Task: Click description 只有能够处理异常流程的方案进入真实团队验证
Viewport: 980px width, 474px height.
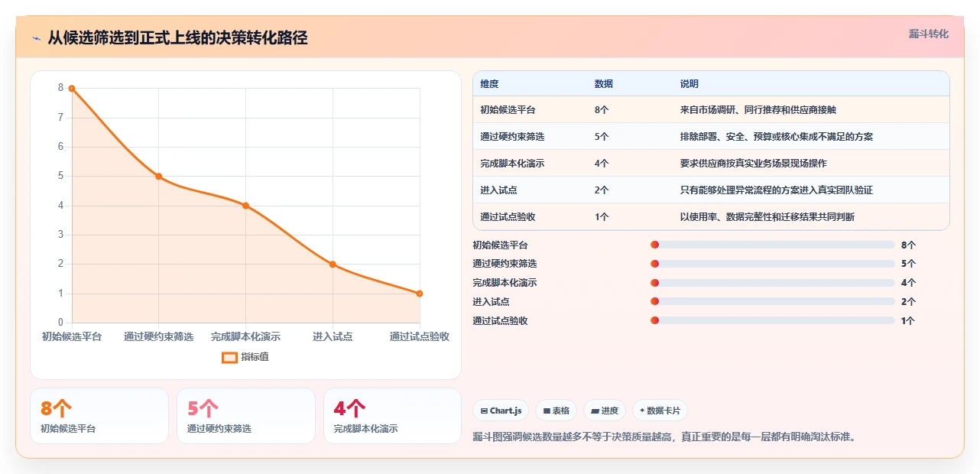Action: (776, 190)
